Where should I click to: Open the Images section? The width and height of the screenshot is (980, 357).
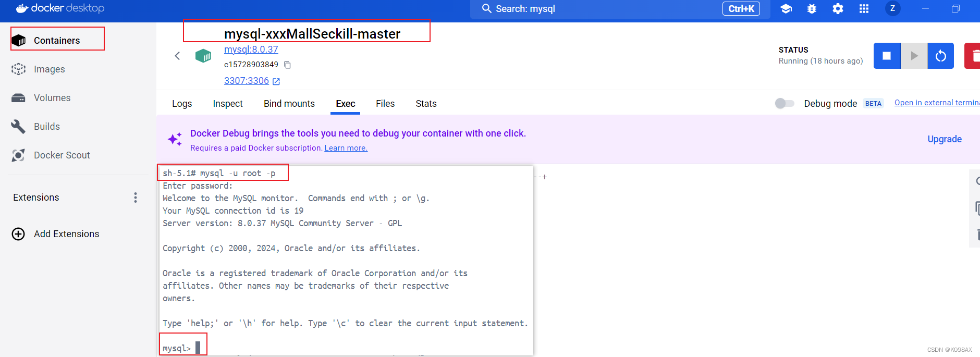(49, 69)
